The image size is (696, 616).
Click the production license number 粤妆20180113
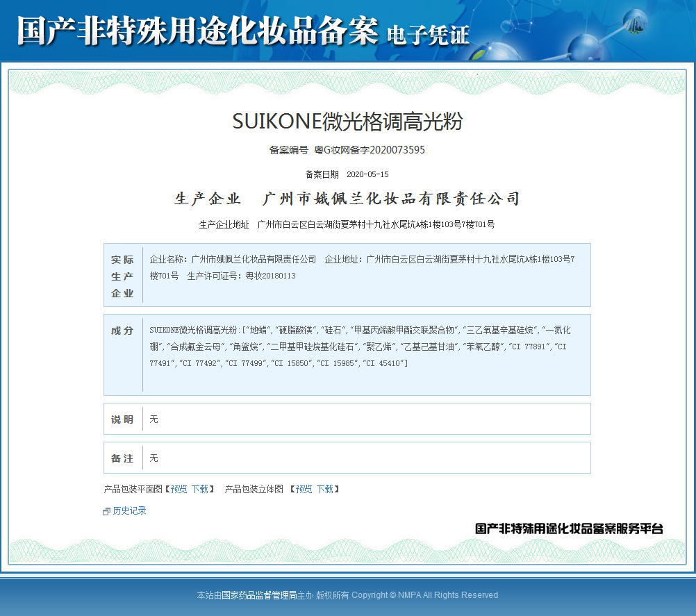270,276
